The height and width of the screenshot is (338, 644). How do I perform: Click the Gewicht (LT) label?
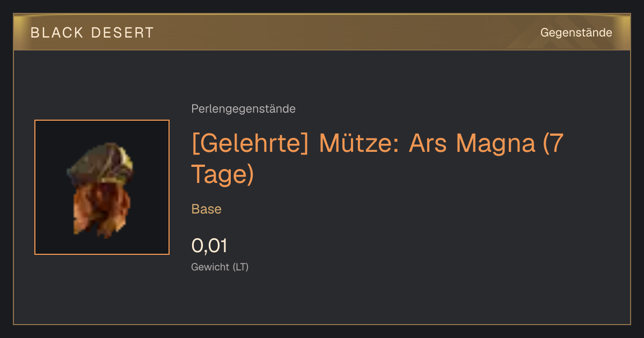[220, 267]
